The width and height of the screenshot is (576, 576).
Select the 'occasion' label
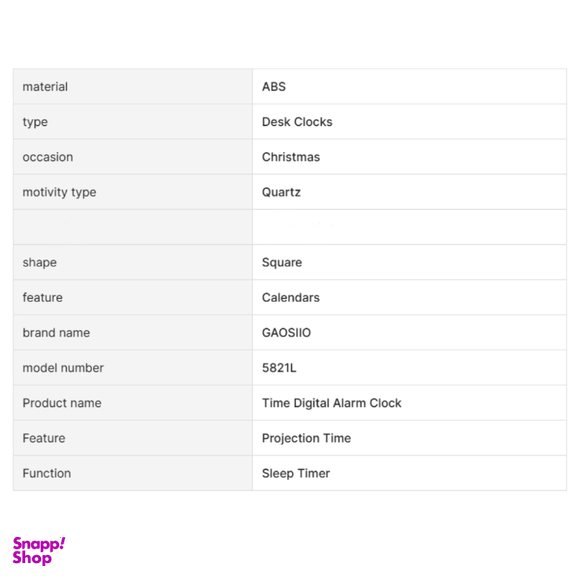(x=48, y=157)
